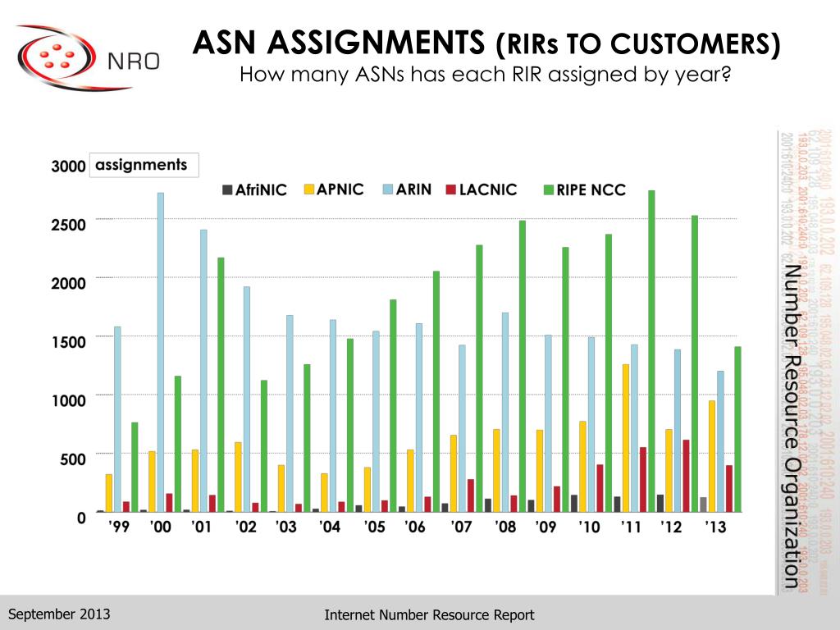Click the '09 year axis label

click(546, 527)
